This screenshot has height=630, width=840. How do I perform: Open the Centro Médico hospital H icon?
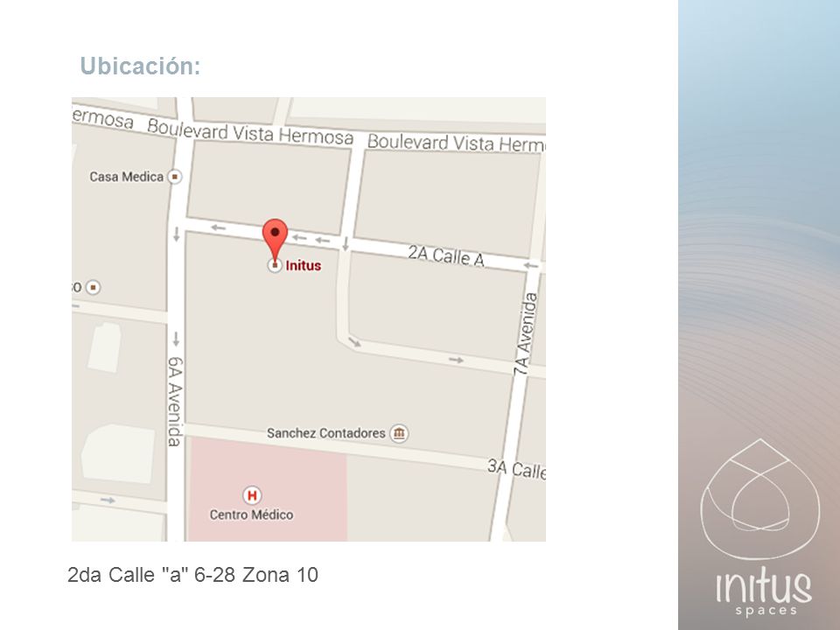coord(252,495)
